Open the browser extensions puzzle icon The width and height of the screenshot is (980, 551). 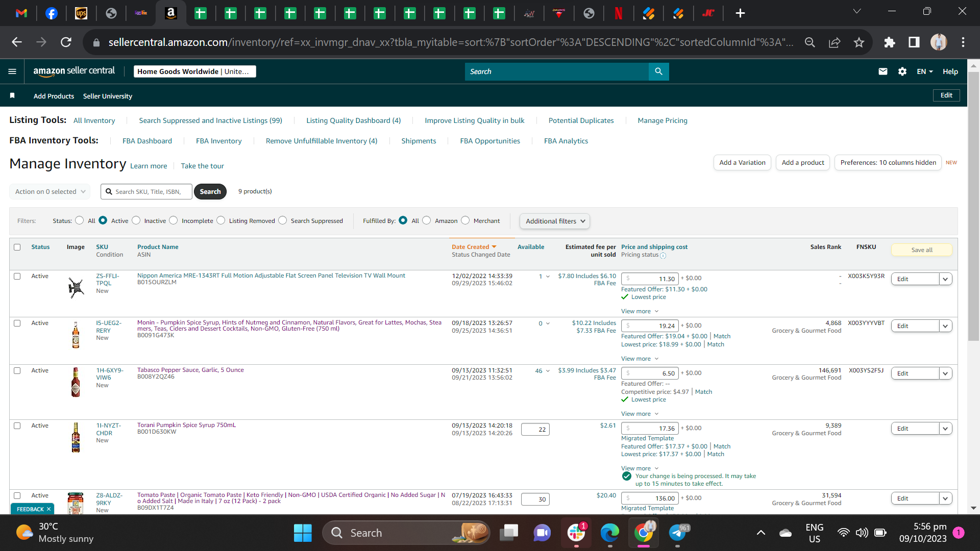coord(890,42)
